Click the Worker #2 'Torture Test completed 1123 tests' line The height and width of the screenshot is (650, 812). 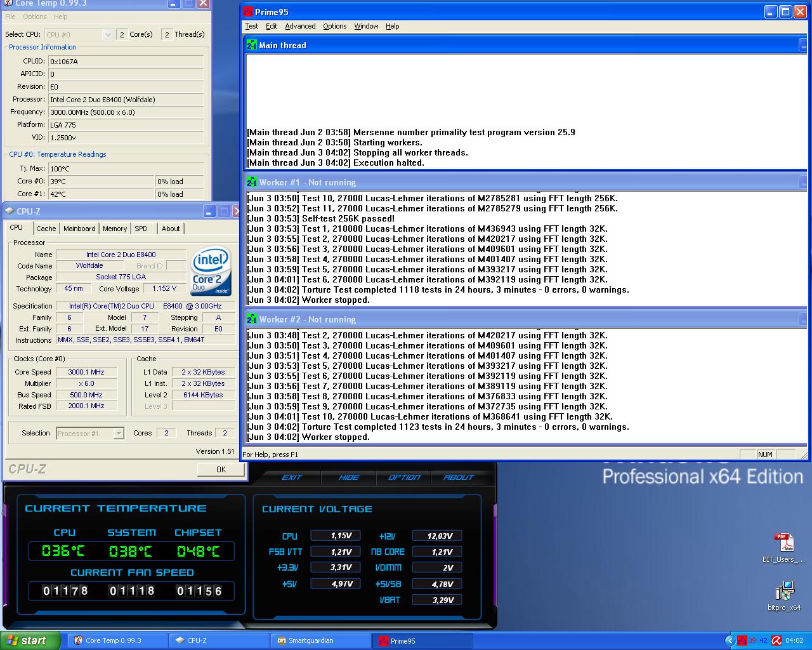pos(438,427)
